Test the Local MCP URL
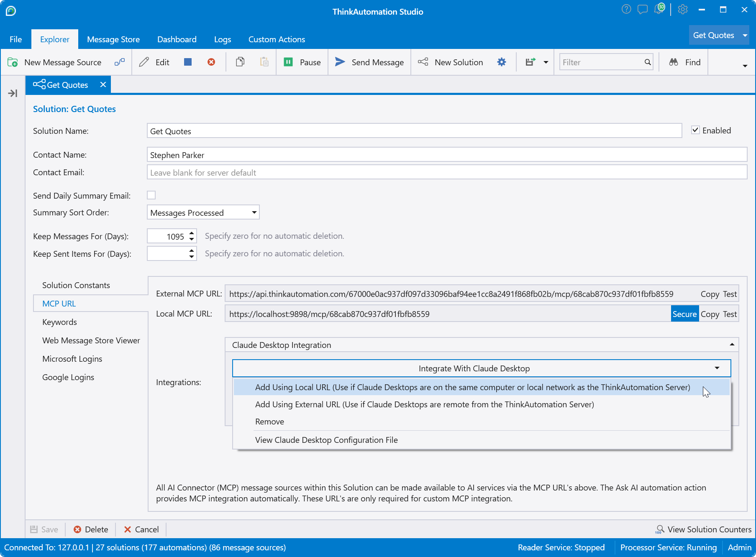 [x=730, y=314]
